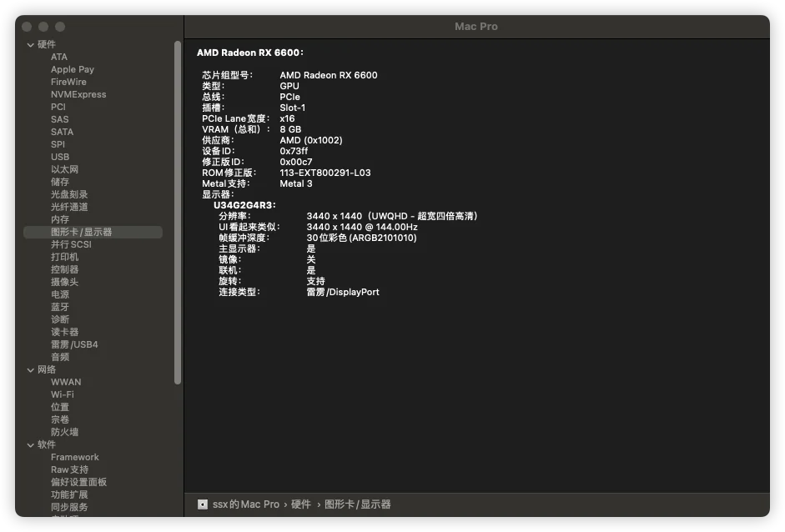This screenshot has width=785, height=532.
Task: Select 蓝牙 in the sidebar
Action: coord(60,308)
